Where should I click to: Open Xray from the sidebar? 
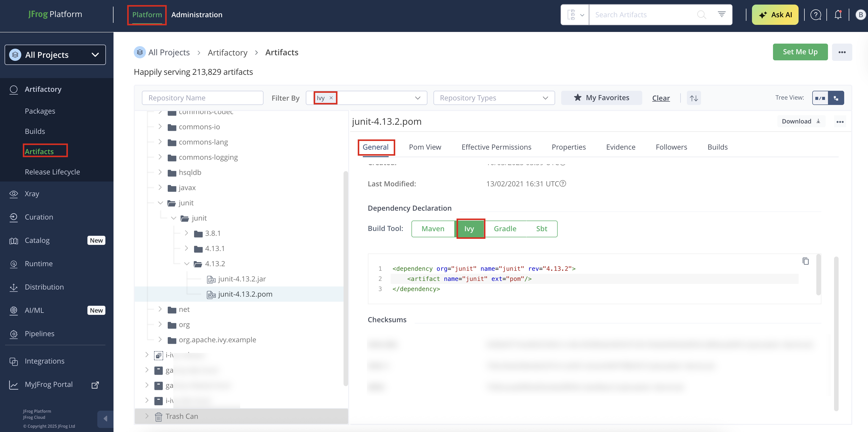click(x=32, y=194)
